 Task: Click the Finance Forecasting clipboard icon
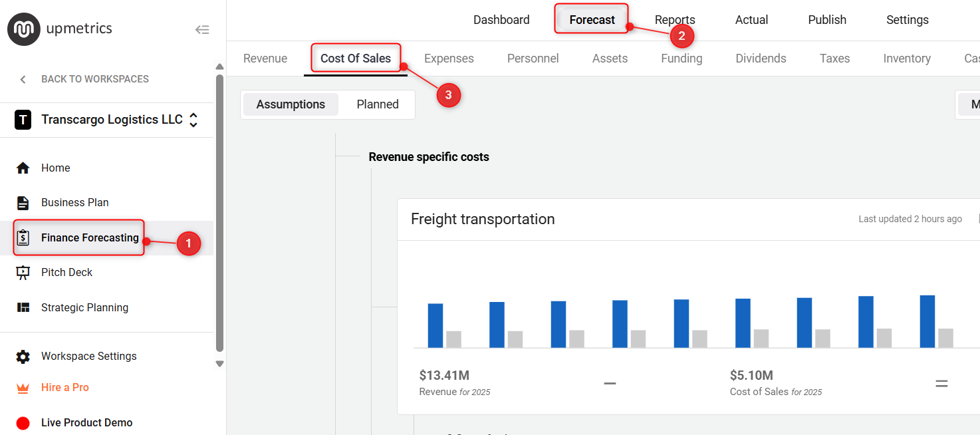point(23,237)
